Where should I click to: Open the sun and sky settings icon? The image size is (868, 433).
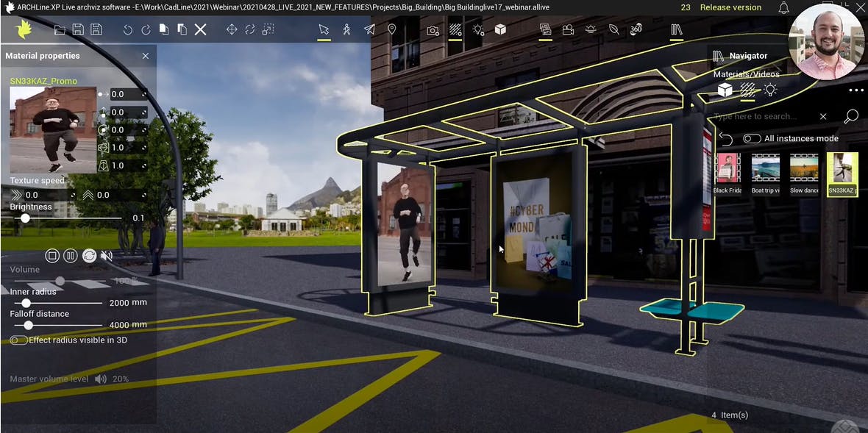point(591,30)
